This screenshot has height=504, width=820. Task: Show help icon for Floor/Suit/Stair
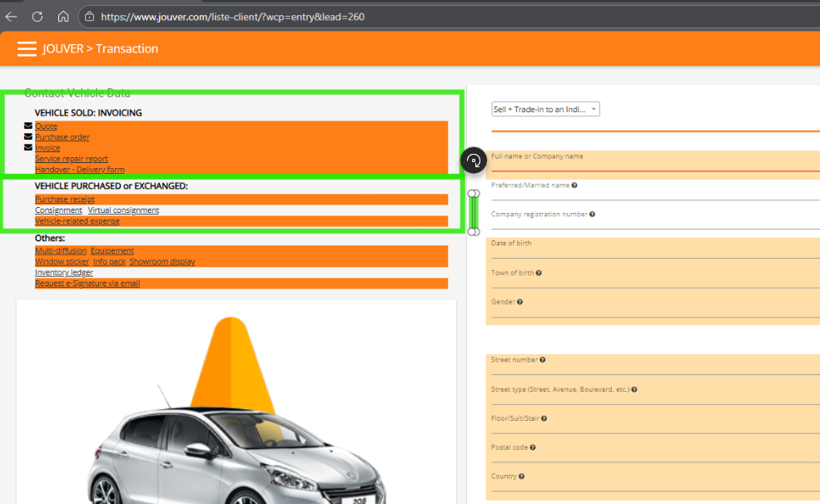click(x=544, y=418)
